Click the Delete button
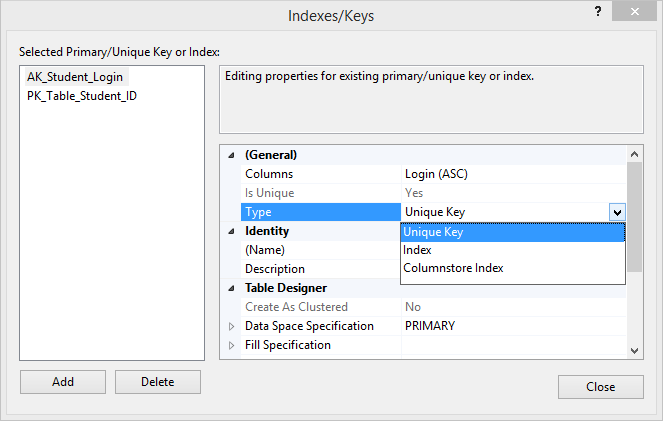The image size is (663, 421). pyautogui.click(x=158, y=382)
